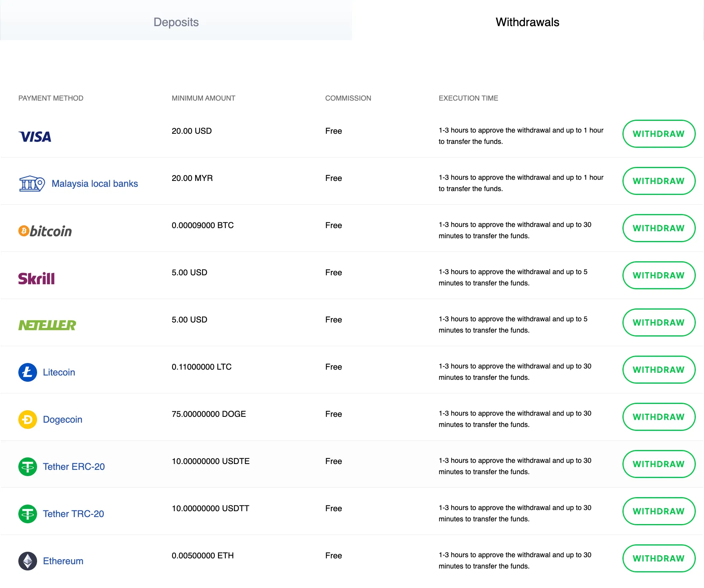704x588 pixels.
Task: Open the Tether TRC-20 link
Action: pos(73,514)
